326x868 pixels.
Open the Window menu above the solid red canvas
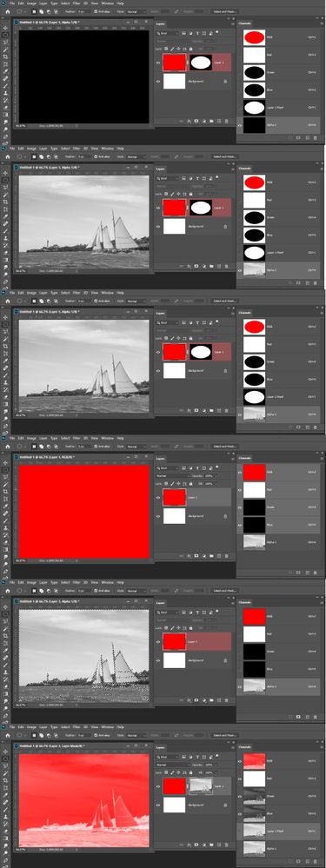click(x=108, y=437)
